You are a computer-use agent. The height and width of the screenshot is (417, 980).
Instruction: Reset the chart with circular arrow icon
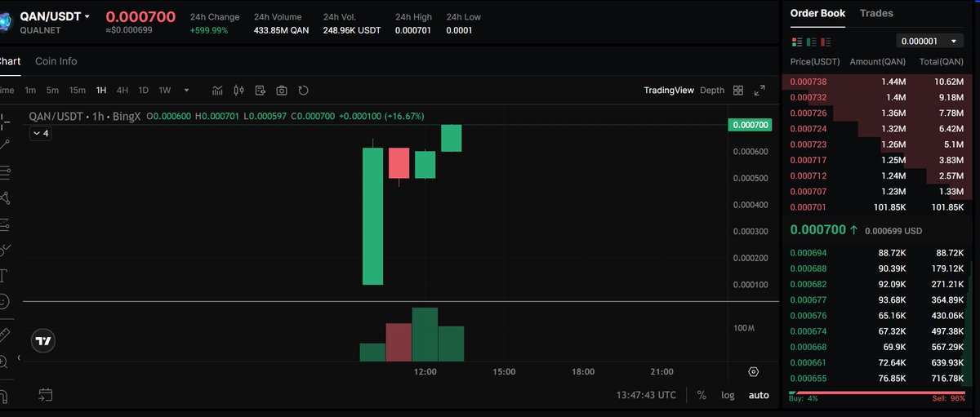tap(303, 90)
